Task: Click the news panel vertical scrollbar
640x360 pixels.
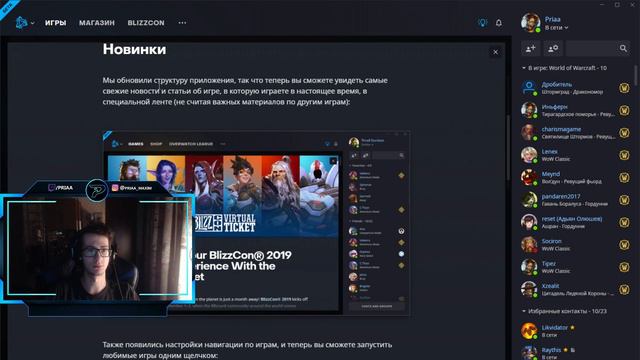Action: point(508,147)
